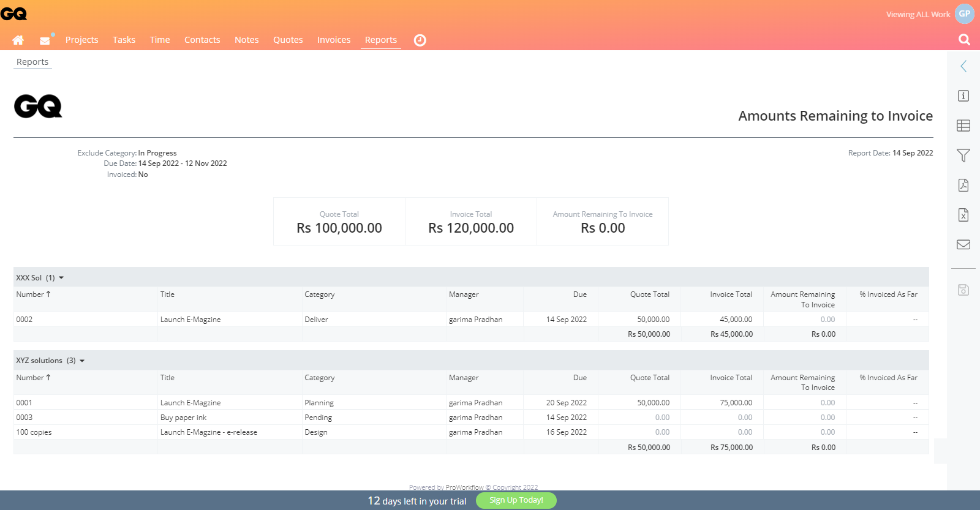This screenshot has width=980, height=510.
Task: Sort XXX Sol table by Category header
Action: click(320, 294)
